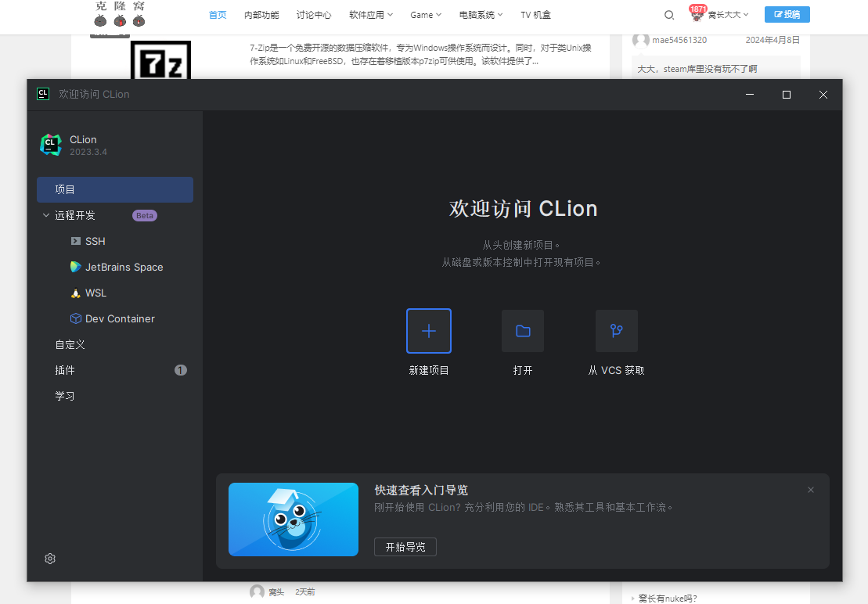Click the Open folder icon
This screenshot has width=868, height=604.
point(523,331)
